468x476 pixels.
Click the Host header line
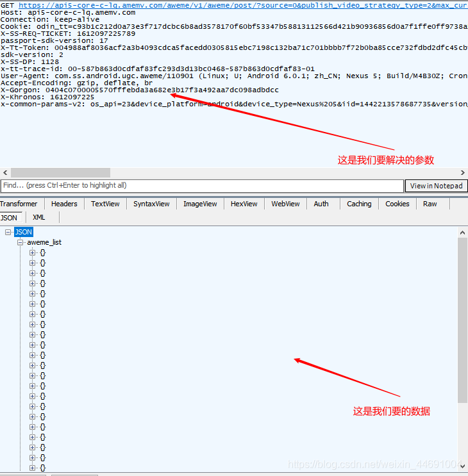point(68,13)
